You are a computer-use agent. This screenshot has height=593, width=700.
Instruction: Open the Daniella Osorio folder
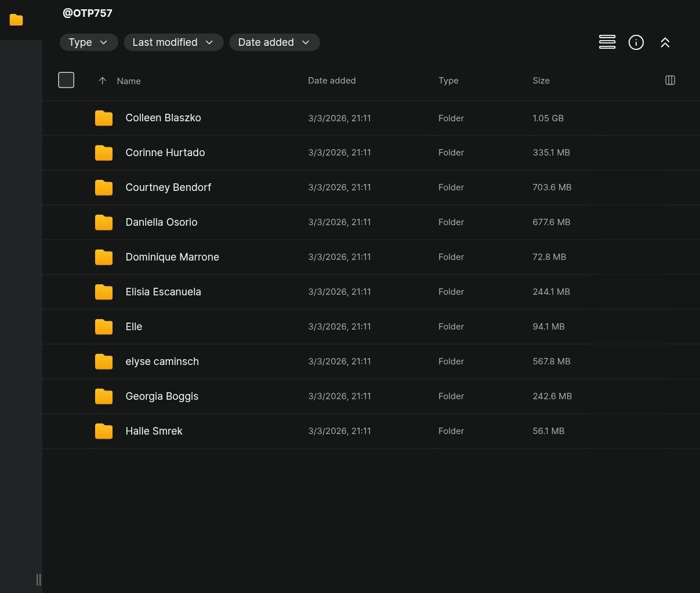pos(161,222)
